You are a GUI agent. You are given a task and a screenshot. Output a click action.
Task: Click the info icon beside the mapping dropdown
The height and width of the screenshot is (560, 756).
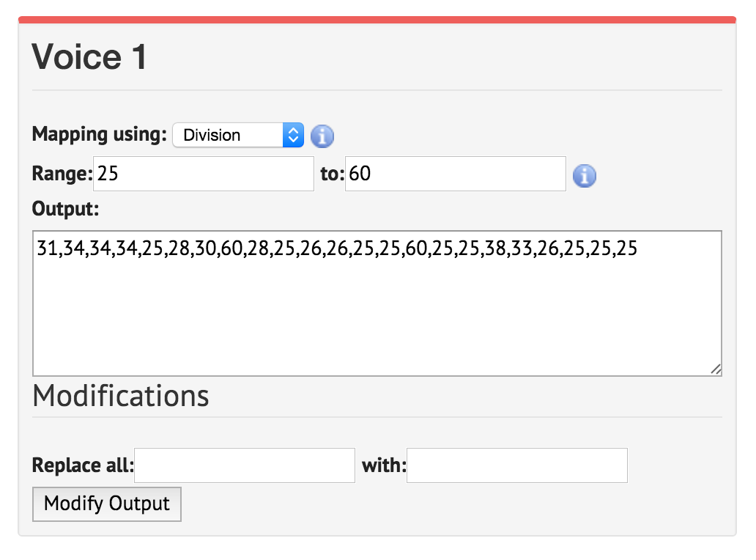tap(322, 136)
